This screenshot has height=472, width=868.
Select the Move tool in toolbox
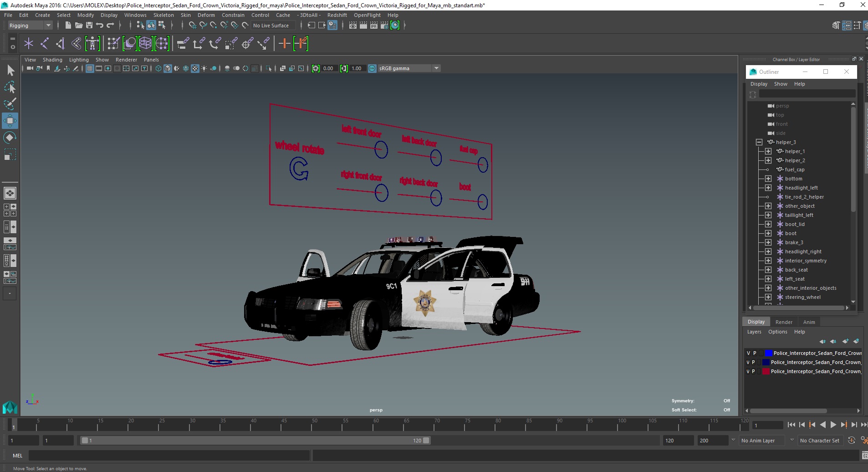[10, 121]
